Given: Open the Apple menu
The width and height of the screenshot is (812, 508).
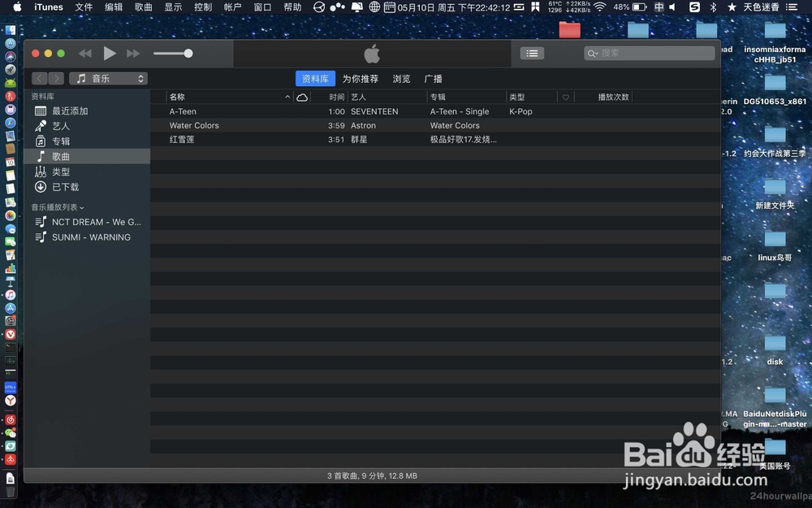Looking at the screenshot, I should [17, 7].
